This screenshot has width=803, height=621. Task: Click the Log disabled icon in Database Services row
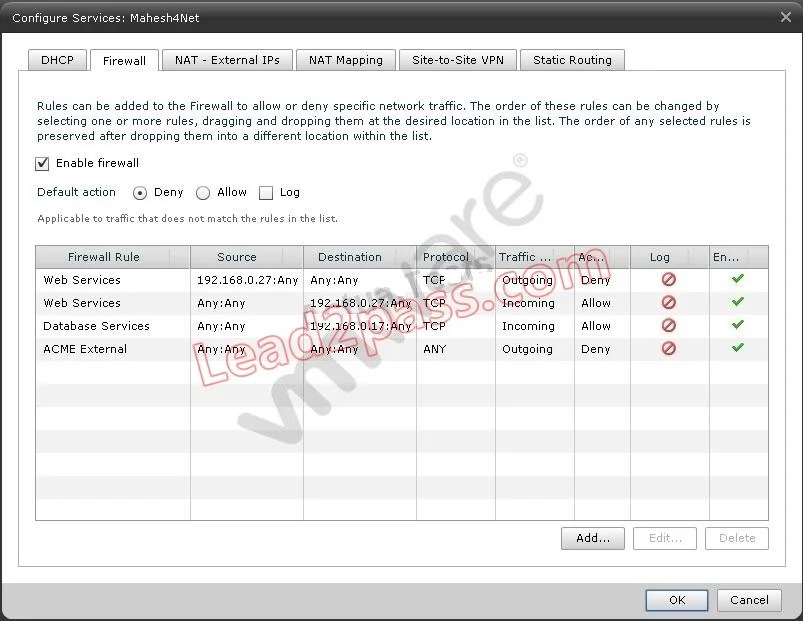click(669, 326)
